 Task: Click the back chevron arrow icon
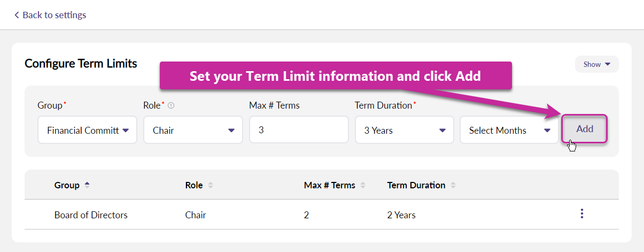pyautogui.click(x=17, y=15)
